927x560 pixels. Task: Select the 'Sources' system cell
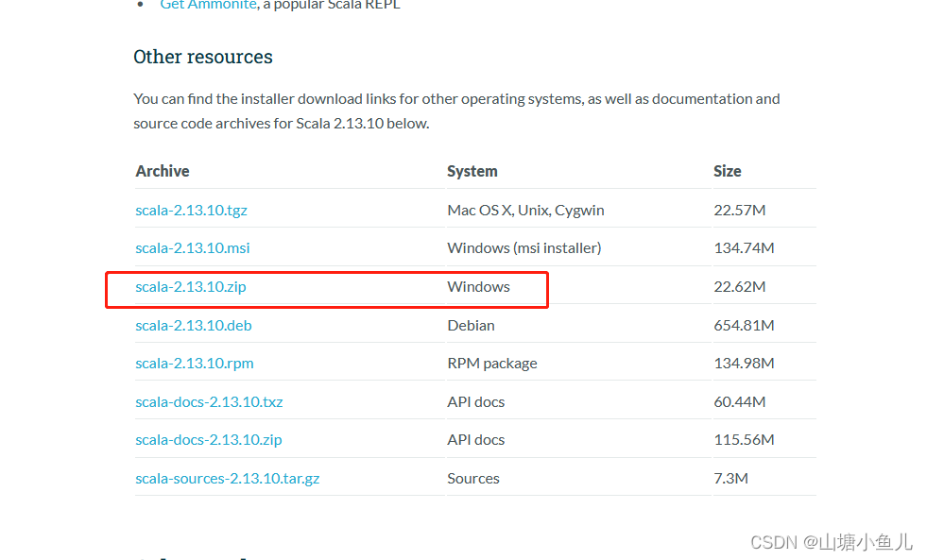click(473, 479)
